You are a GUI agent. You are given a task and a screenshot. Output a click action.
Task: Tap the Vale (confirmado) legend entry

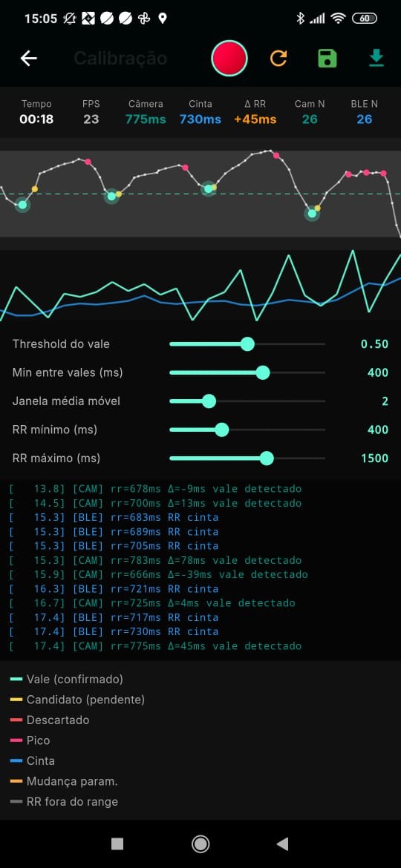click(x=67, y=680)
